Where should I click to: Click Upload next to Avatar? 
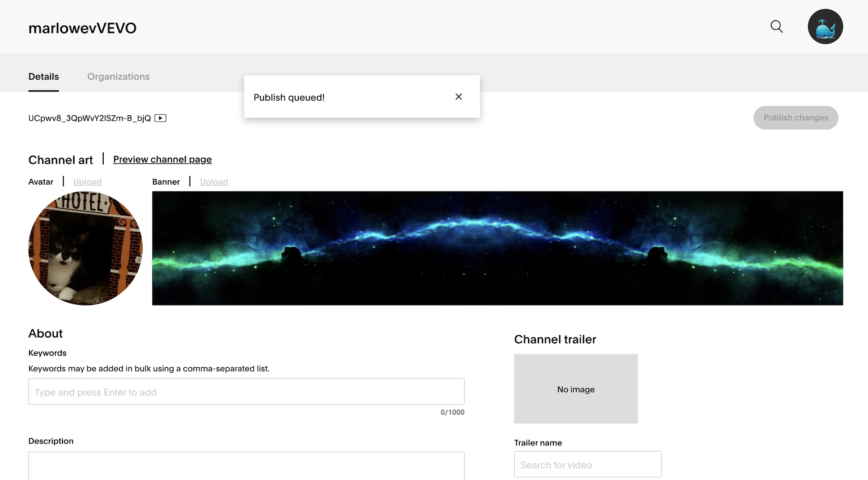(x=87, y=182)
